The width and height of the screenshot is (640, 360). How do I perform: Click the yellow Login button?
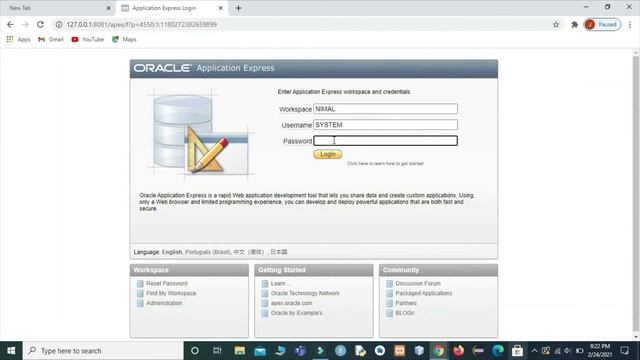(327, 154)
